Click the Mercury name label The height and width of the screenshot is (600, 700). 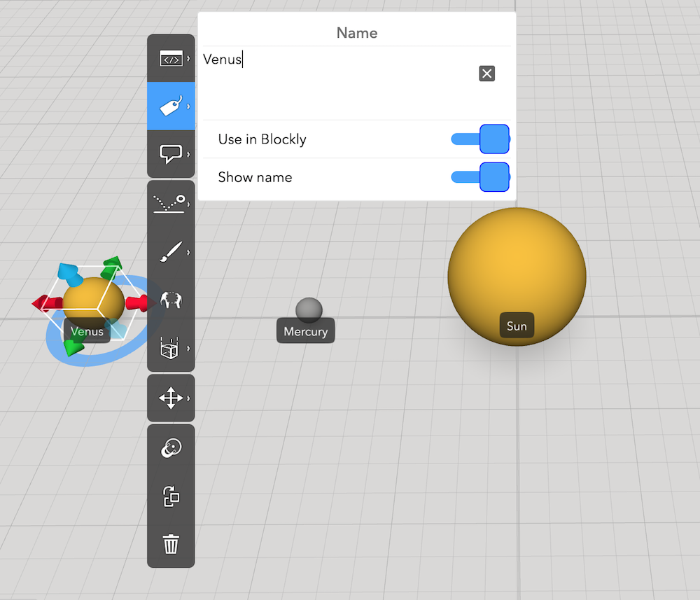(306, 332)
